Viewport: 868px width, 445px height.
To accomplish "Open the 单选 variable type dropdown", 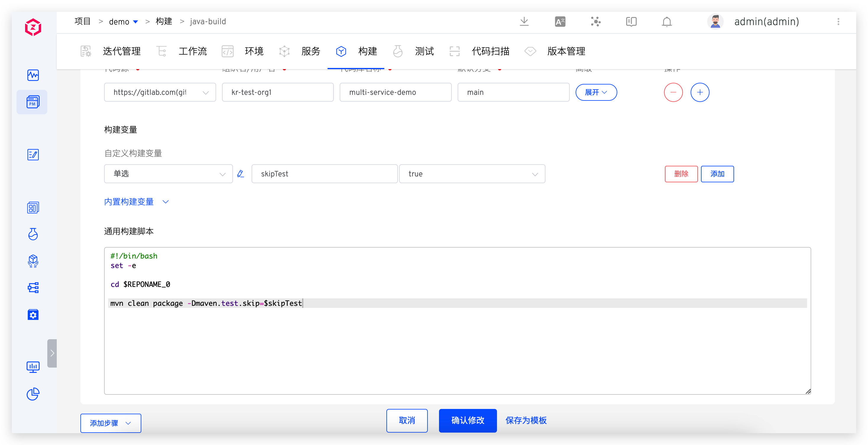I will point(168,174).
